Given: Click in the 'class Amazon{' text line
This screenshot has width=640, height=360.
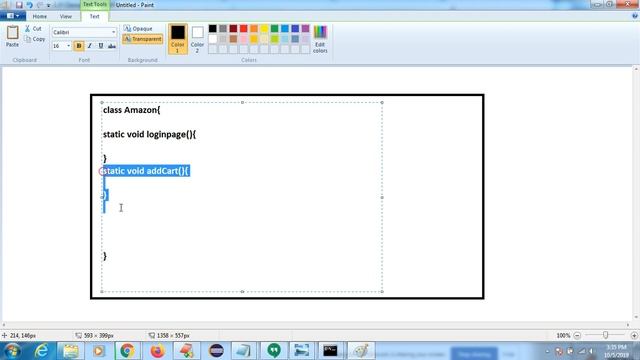Looking at the screenshot, I should pyautogui.click(x=131, y=110).
